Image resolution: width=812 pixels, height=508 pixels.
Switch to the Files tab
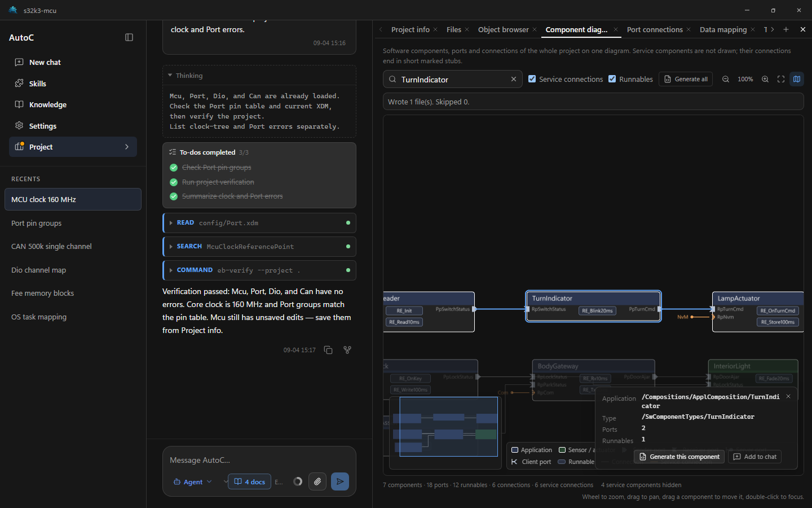pyautogui.click(x=454, y=29)
